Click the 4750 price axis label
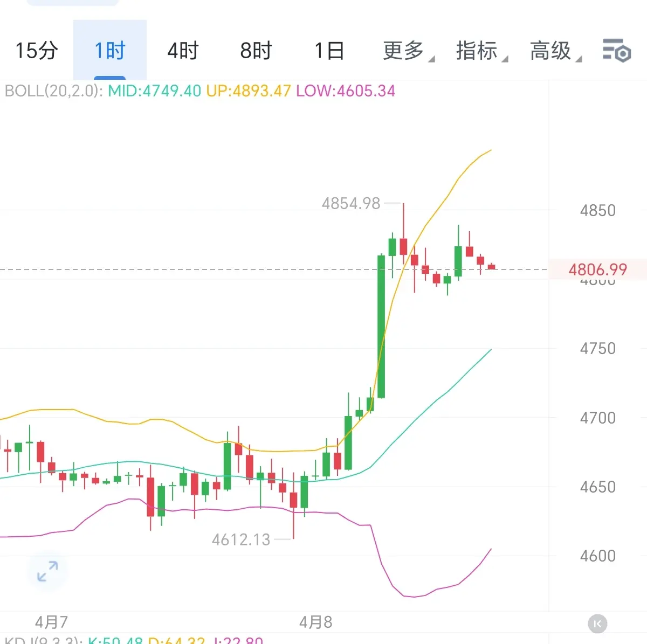This screenshot has width=647, height=644. 597,348
